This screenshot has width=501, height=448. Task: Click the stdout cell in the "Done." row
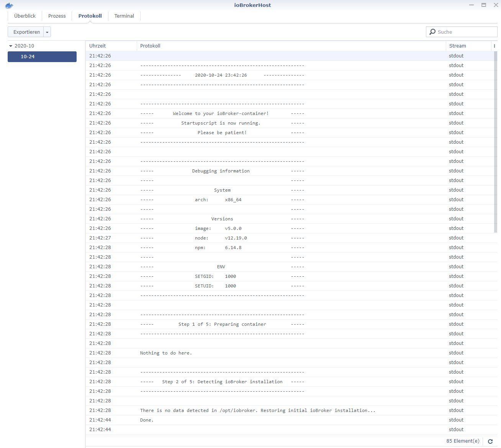click(x=456, y=420)
